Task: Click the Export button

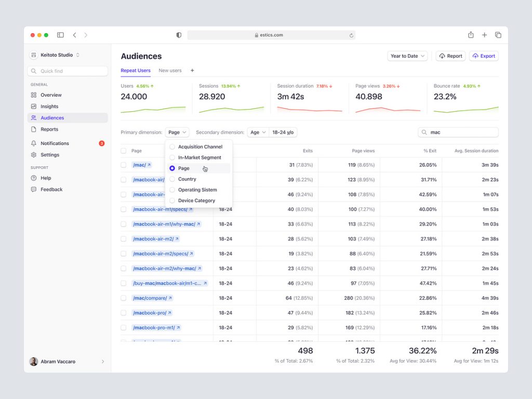Action: point(483,56)
